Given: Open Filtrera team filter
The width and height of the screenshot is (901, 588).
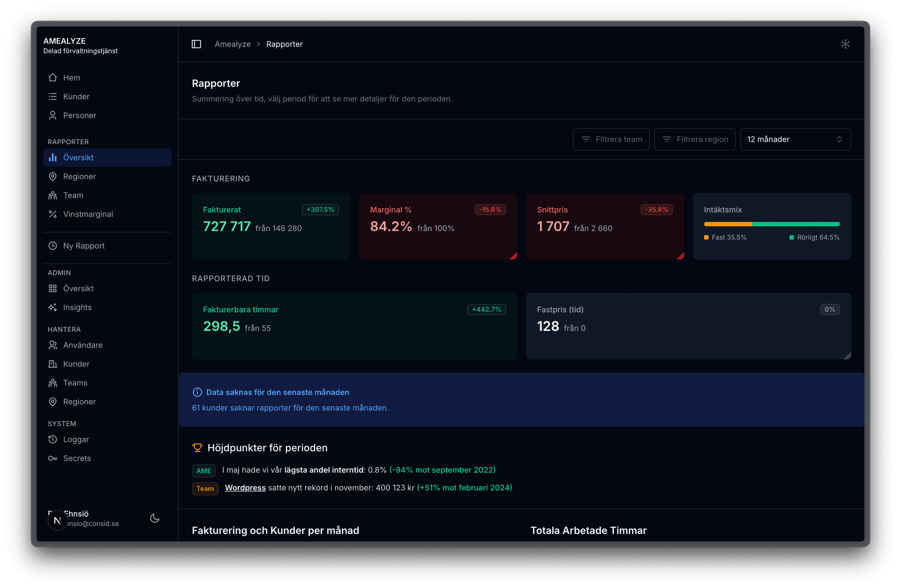Looking at the screenshot, I should (x=611, y=139).
